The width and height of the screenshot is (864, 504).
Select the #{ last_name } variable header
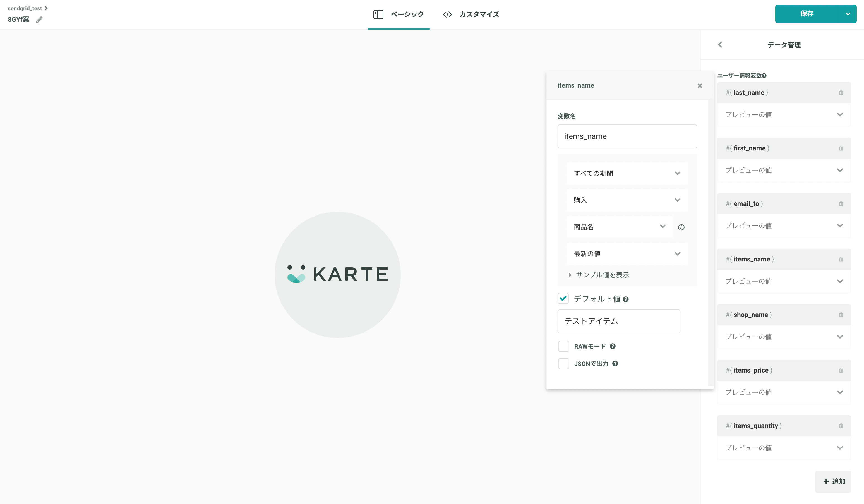tap(784, 93)
